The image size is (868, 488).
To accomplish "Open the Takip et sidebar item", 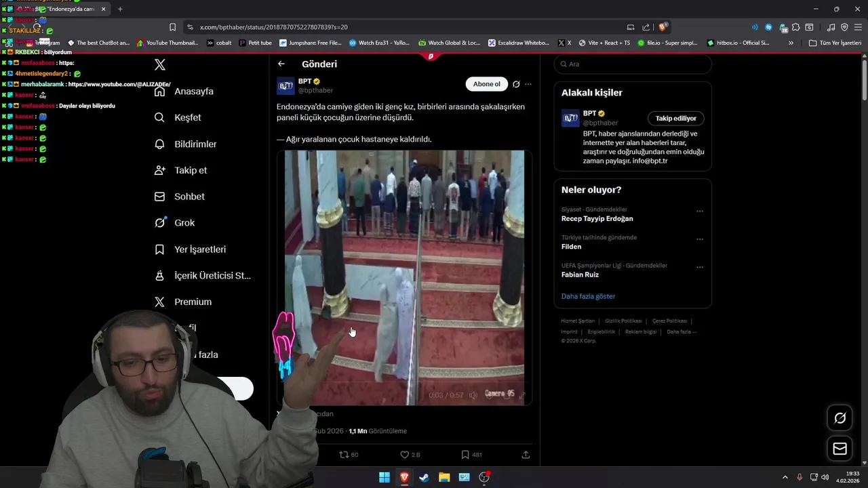I will pyautogui.click(x=181, y=170).
